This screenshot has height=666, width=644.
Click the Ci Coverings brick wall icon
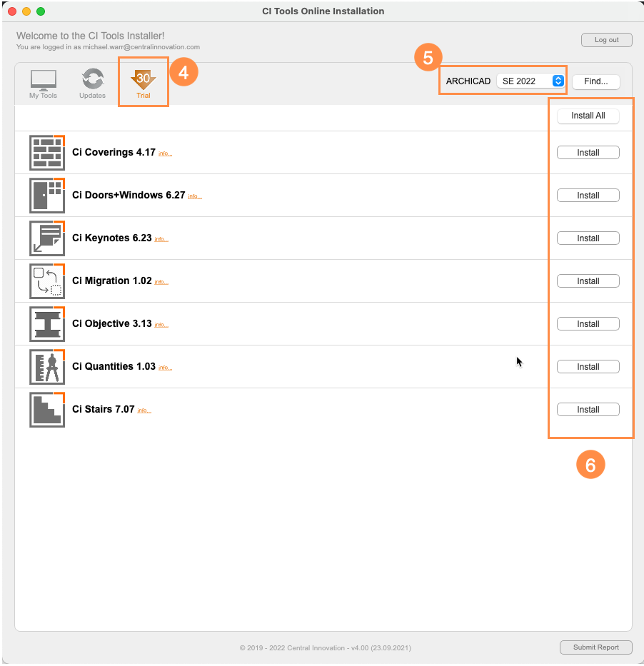pos(47,153)
